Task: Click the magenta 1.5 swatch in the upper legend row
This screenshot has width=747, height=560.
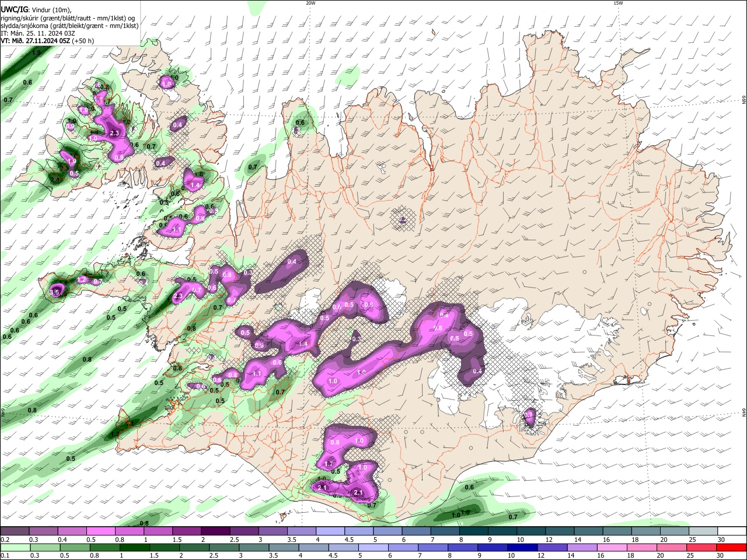Action: [186, 531]
